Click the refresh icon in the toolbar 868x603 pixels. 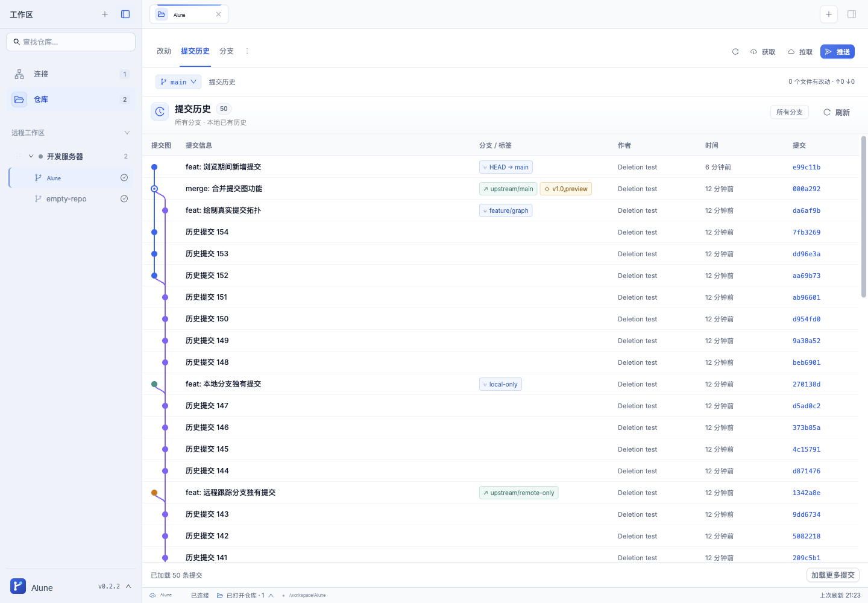click(735, 52)
